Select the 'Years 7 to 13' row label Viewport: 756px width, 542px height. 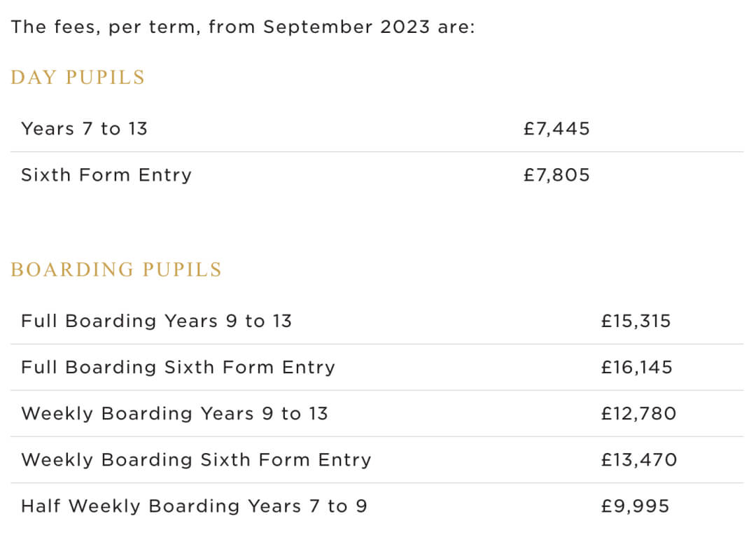[x=84, y=129]
